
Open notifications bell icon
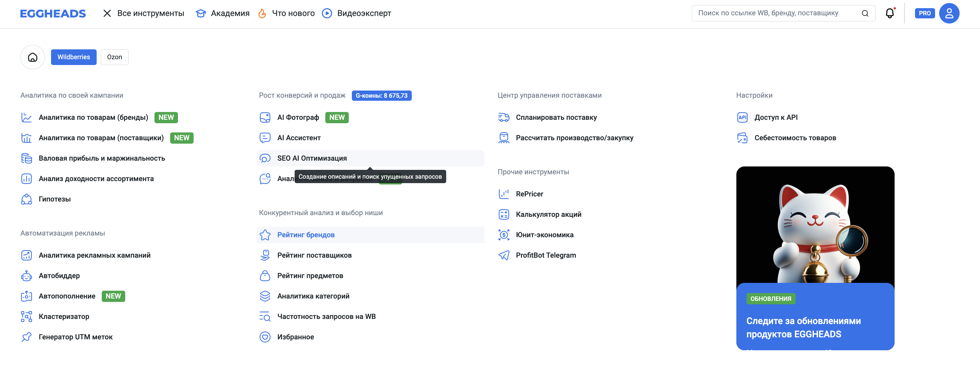[890, 13]
